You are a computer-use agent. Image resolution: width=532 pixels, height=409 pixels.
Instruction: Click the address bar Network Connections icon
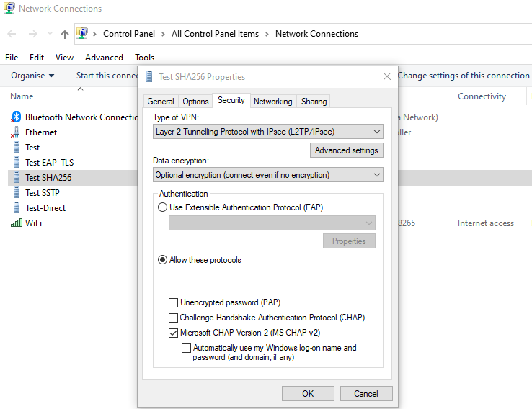click(82, 33)
